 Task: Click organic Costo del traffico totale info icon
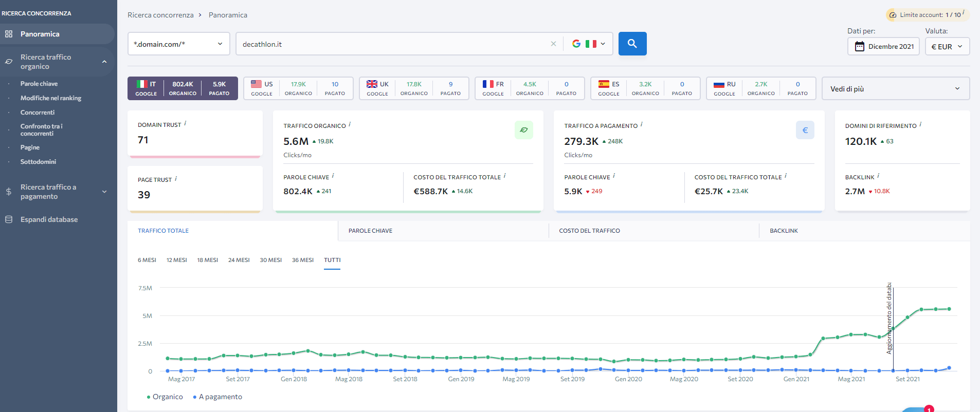tap(504, 176)
